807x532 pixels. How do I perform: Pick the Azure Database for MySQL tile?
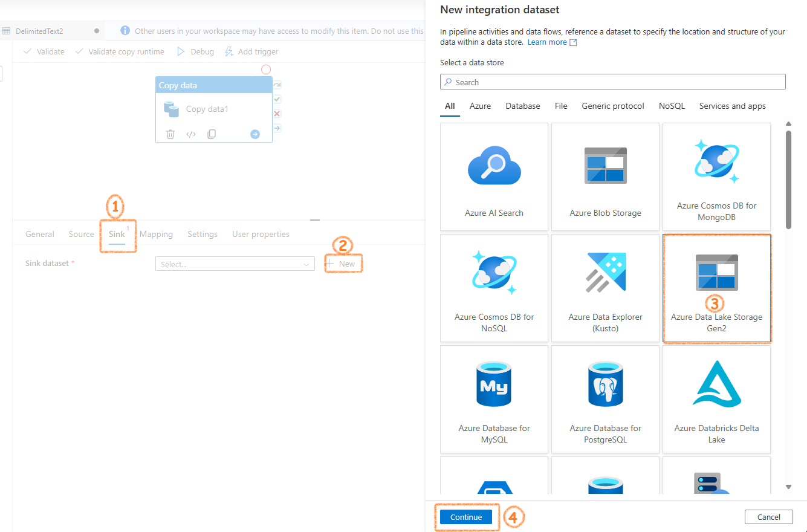494,399
